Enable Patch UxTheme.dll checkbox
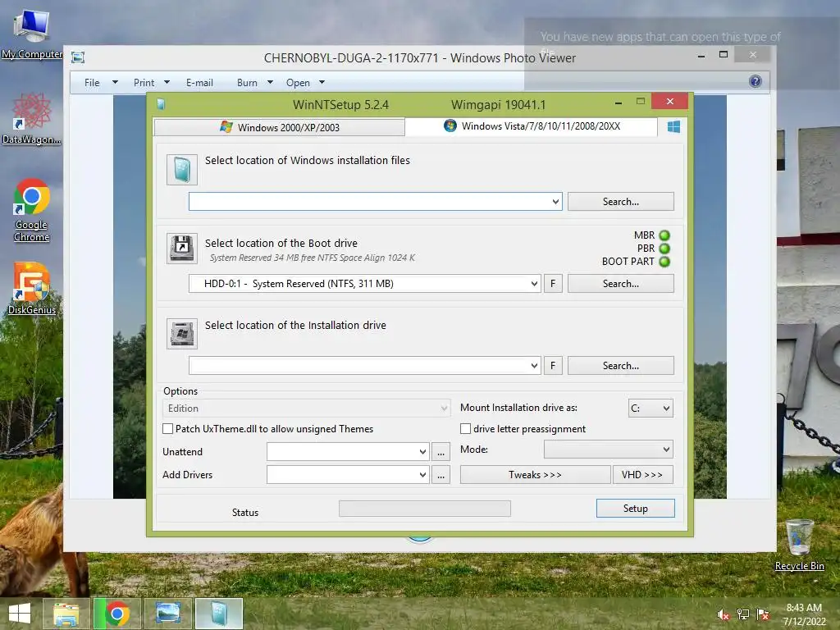This screenshot has width=840, height=630. [x=167, y=428]
